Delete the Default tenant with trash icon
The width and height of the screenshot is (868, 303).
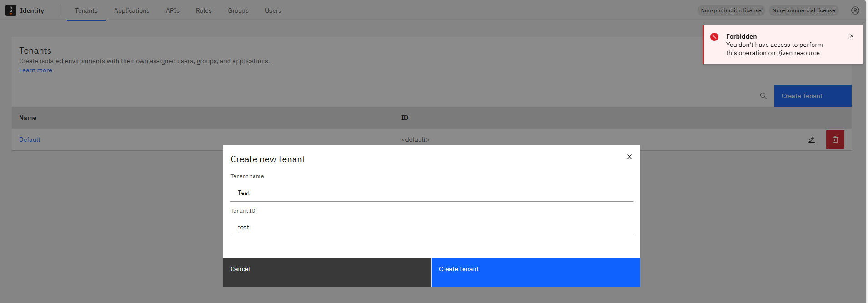tap(835, 139)
